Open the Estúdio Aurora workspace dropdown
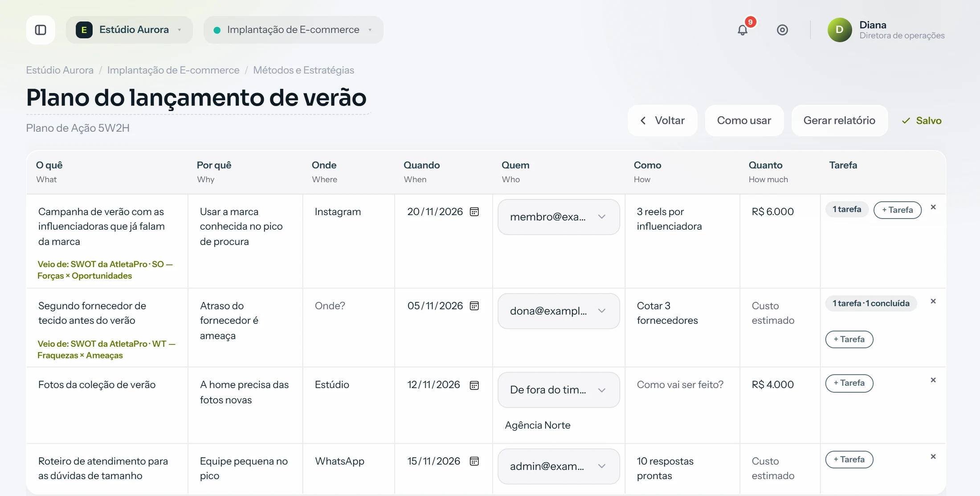The height and width of the screenshot is (496, 980). click(x=129, y=30)
